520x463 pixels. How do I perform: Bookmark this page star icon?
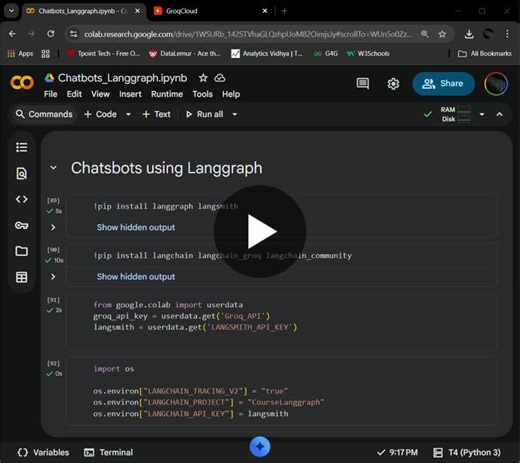tap(442, 34)
